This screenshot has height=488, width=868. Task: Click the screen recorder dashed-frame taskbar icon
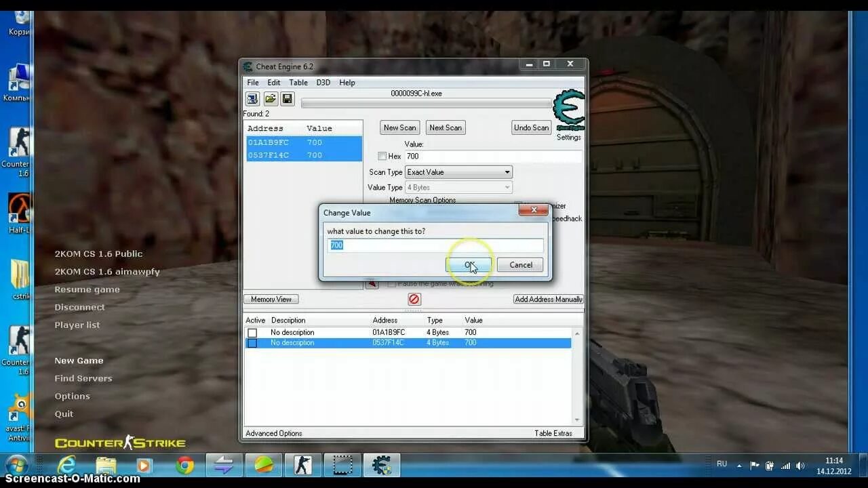click(x=342, y=465)
